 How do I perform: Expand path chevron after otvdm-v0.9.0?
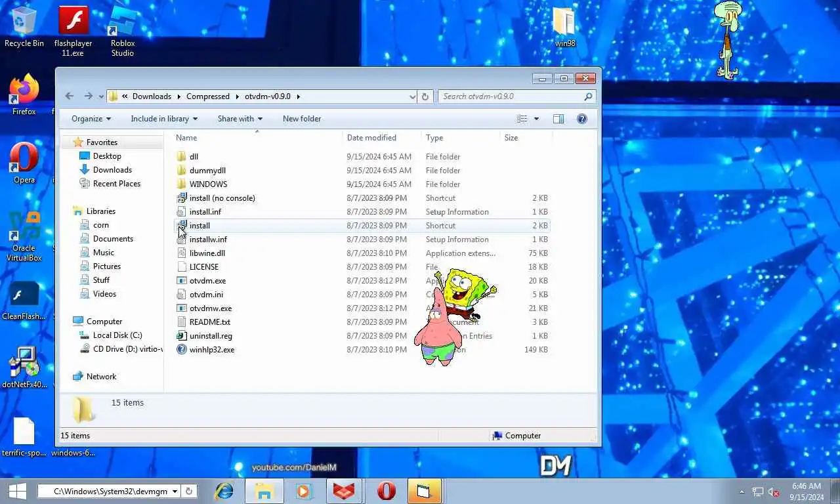pyautogui.click(x=298, y=96)
